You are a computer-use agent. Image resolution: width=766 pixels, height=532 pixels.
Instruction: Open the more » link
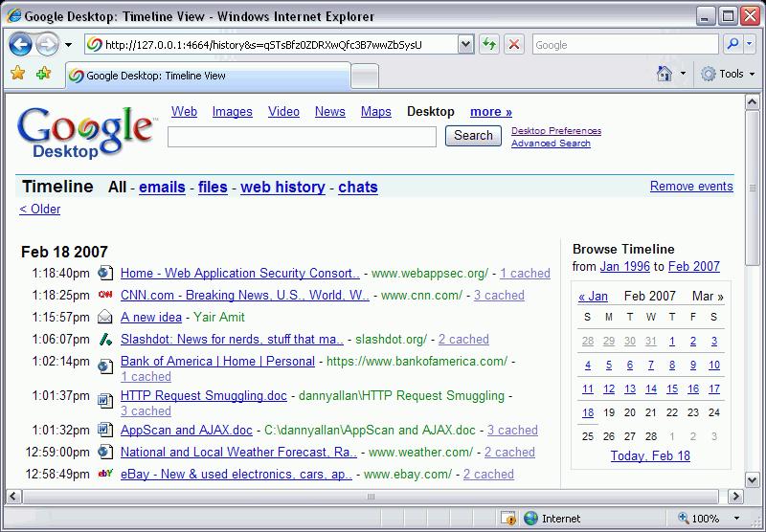click(x=491, y=112)
